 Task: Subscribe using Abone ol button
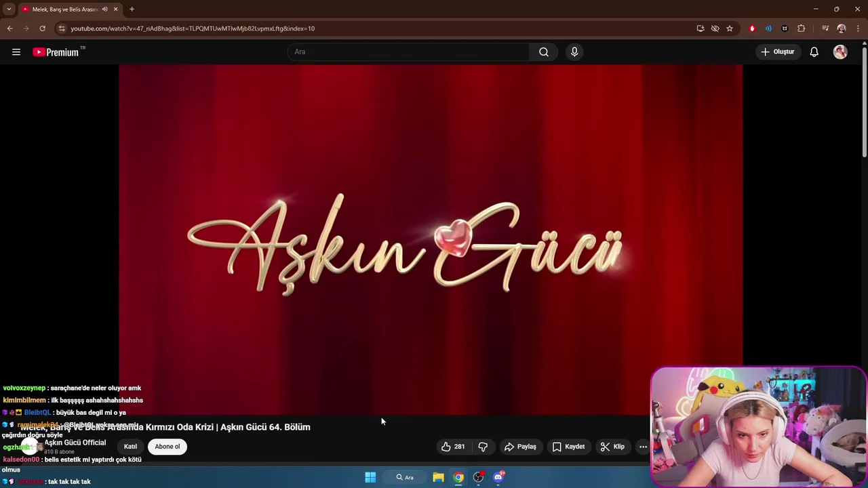pyautogui.click(x=167, y=447)
